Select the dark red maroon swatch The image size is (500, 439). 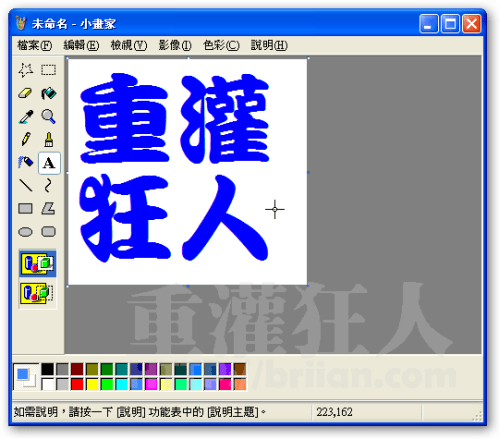(77, 369)
